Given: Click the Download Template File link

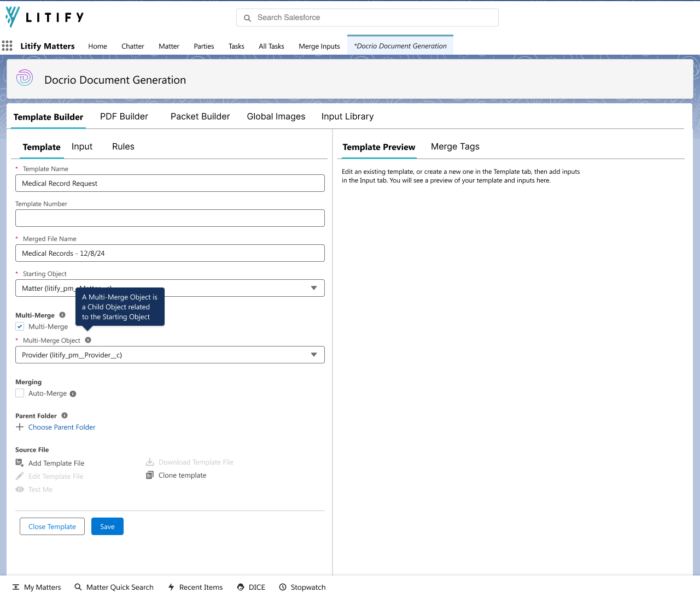Looking at the screenshot, I should [196, 462].
